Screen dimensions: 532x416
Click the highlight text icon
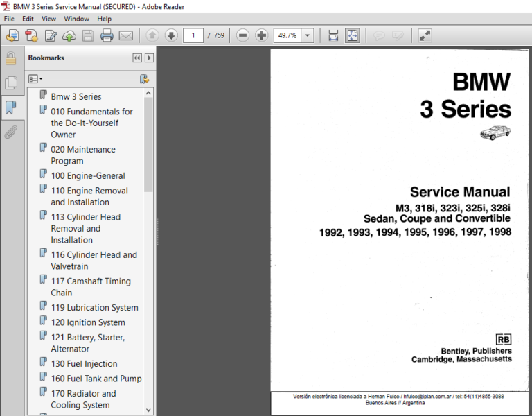point(398,35)
